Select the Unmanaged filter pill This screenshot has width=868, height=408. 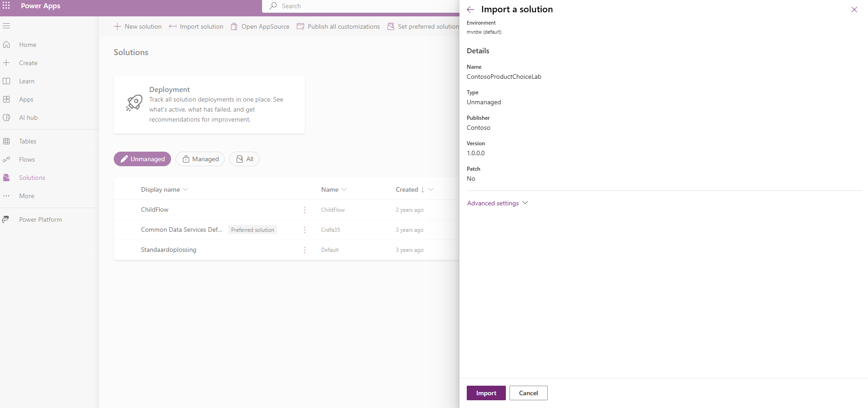pyautogui.click(x=142, y=159)
